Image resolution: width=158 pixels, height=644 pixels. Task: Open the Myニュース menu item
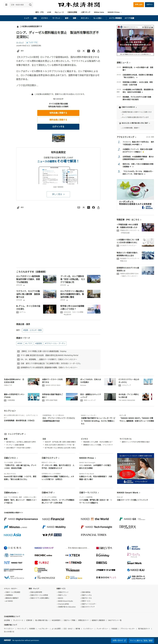click(59, 12)
